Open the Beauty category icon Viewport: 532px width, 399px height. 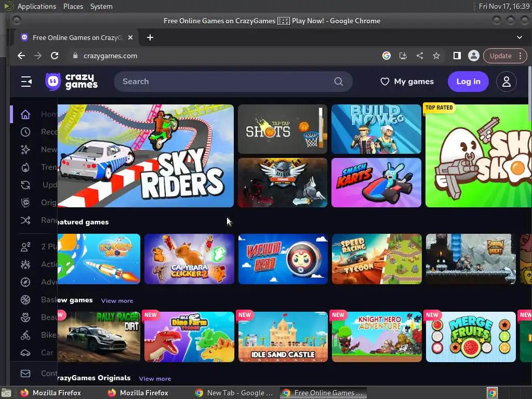pos(25,317)
